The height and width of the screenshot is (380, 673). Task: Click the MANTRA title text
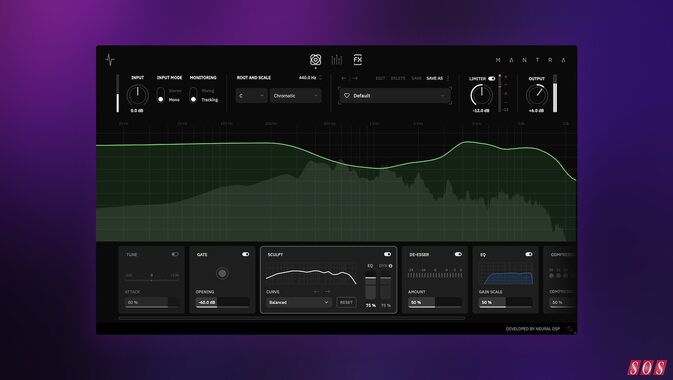(x=531, y=60)
